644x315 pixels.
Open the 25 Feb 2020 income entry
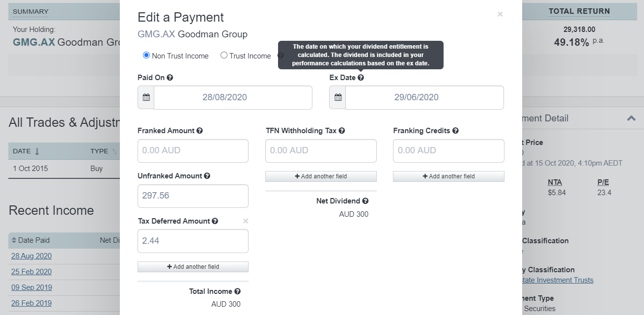[31, 272]
